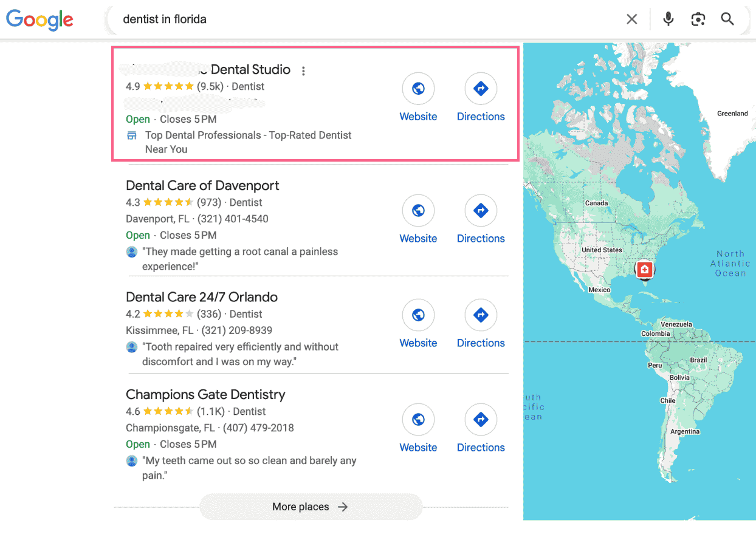Click reviewer avatar beside the Tooth repaired review
This screenshot has width=756, height=537.
point(131,347)
